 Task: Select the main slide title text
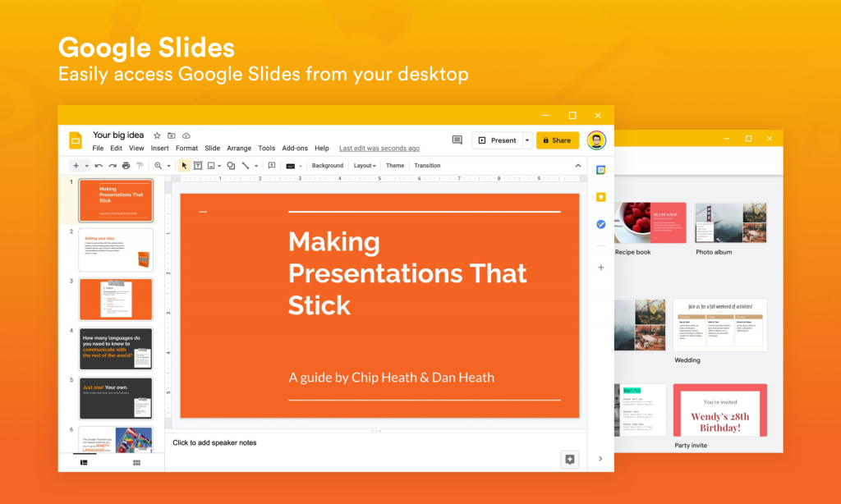pyautogui.click(x=407, y=273)
